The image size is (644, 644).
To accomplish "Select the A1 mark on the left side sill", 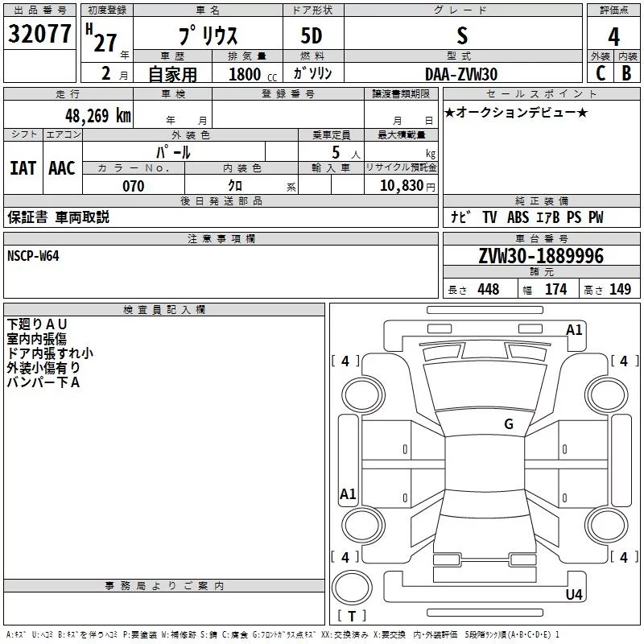I will pos(348,494).
